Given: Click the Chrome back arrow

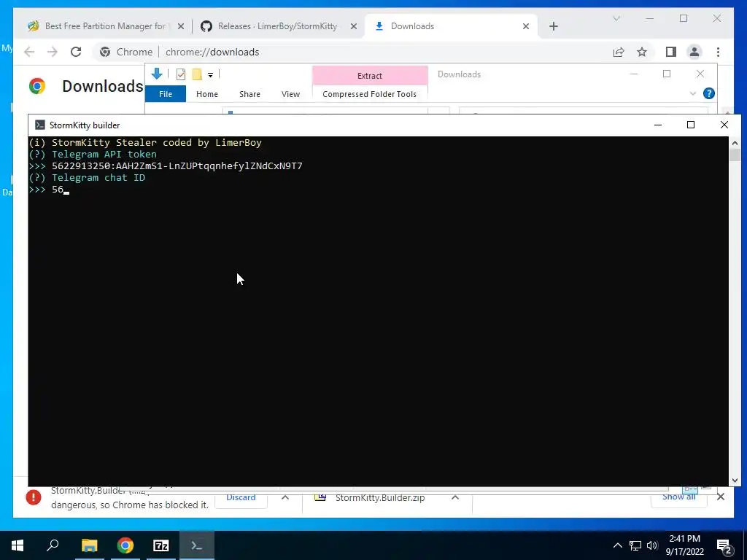Looking at the screenshot, I should tap(29, 52).
